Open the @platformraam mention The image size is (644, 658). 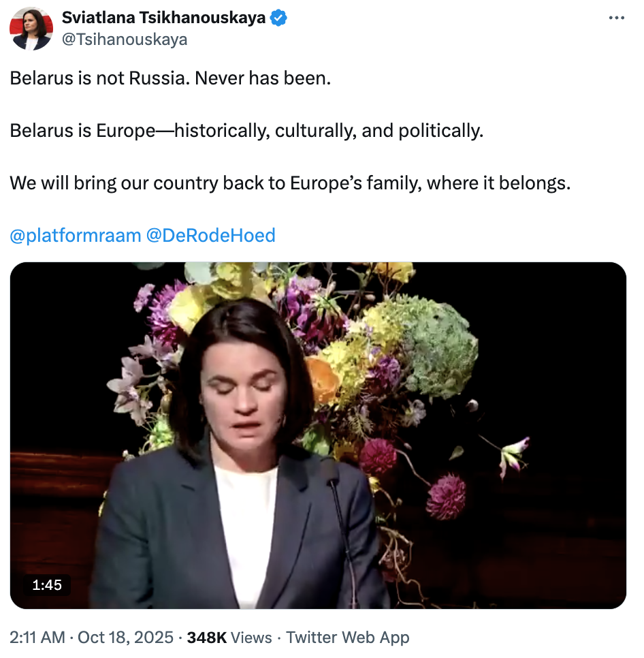tap(76, 236)
